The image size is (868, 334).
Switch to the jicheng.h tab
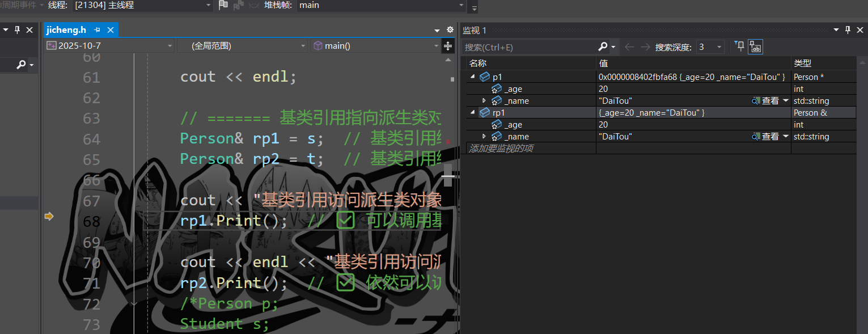pyautogui.click(x=67, y=29)
